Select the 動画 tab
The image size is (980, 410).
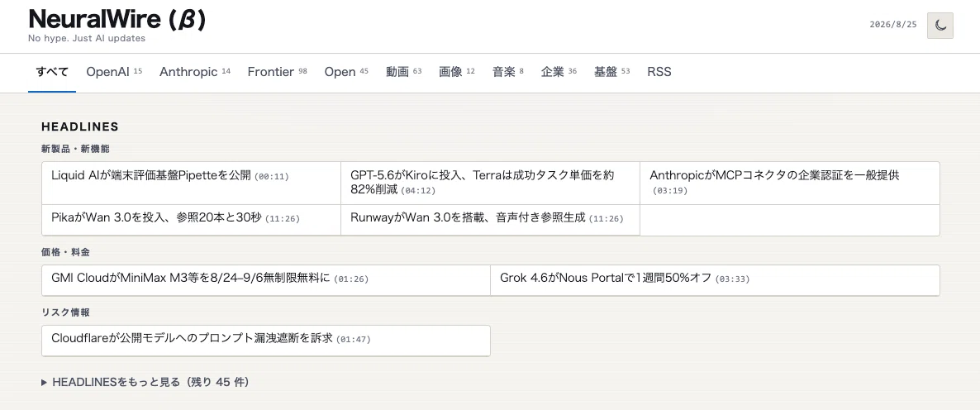pos(404,72)
